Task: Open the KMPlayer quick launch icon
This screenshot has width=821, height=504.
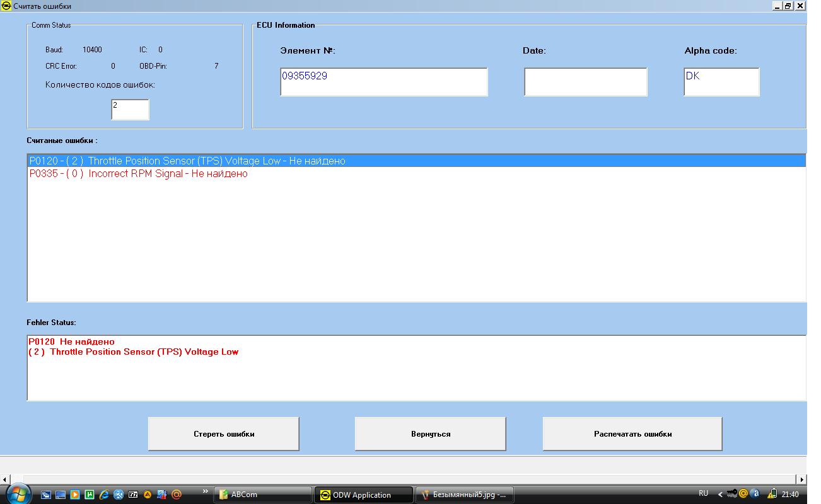Action: point(119,495)
